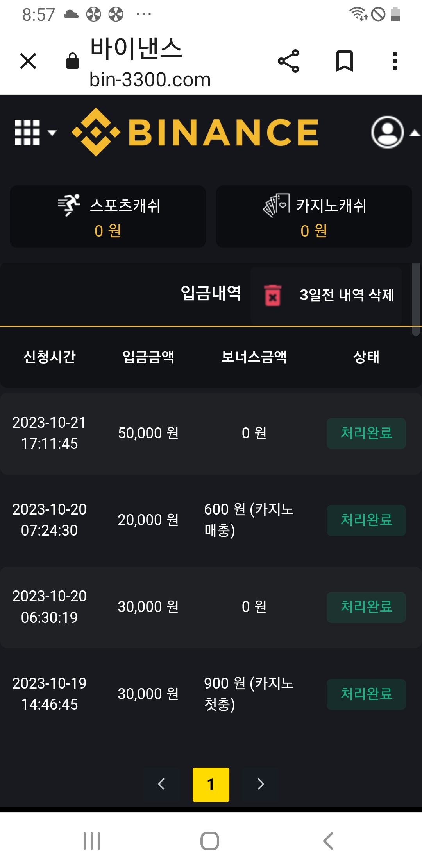Open the grid menu icon
Viewport: 422px width, 868px height.
[x=27, y=132]
